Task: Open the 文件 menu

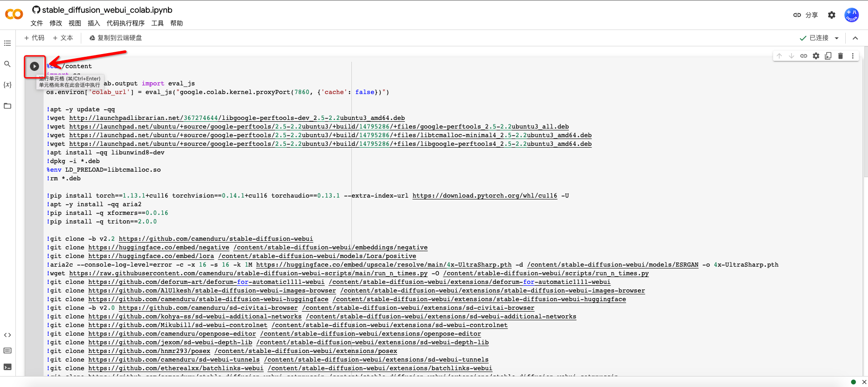Action: coord(37,23)
